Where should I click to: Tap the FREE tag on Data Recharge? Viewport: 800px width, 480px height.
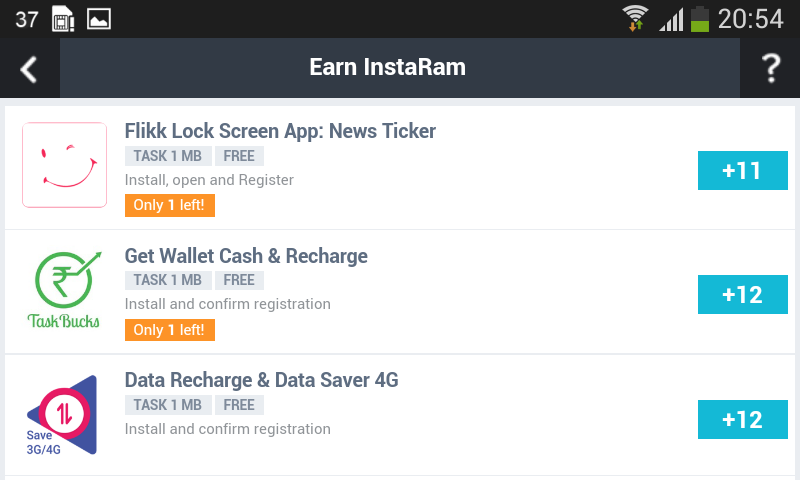tap(239, 405)
